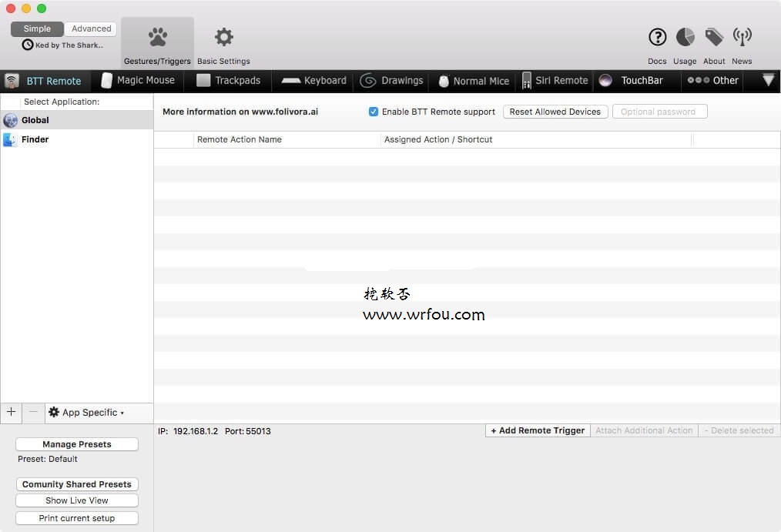Click the Basic Settings label
The height and width of the screenshot is (532, 781).
(x=223, y=62)
